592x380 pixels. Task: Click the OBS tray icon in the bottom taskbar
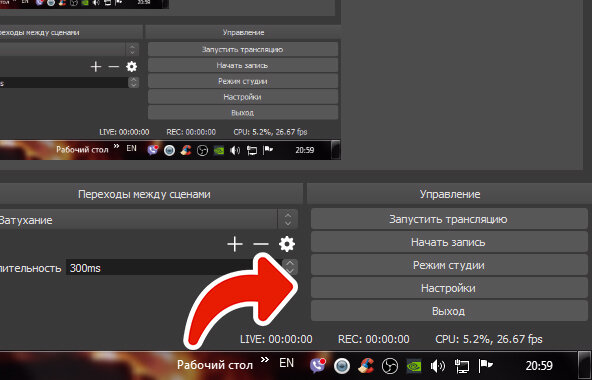coord(390,366)
